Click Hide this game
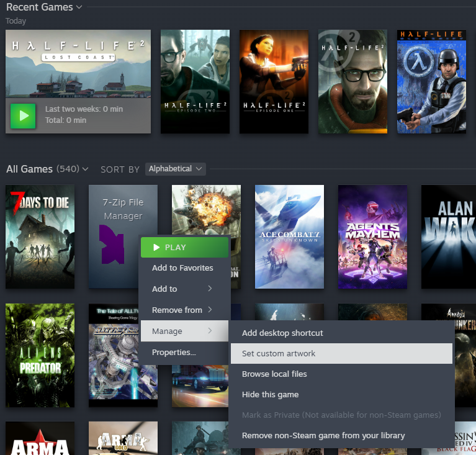Screen dimensions: 476x455 point(341,395)
